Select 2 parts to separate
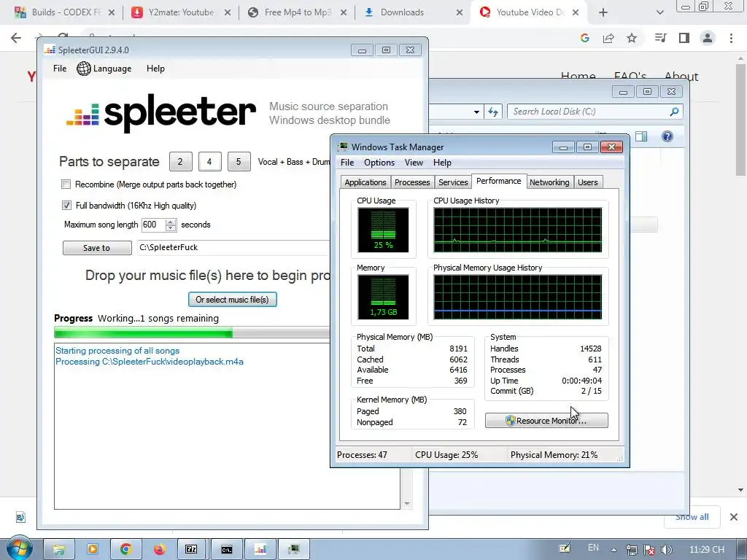The image size is (747, 560). tap(181, 162)
